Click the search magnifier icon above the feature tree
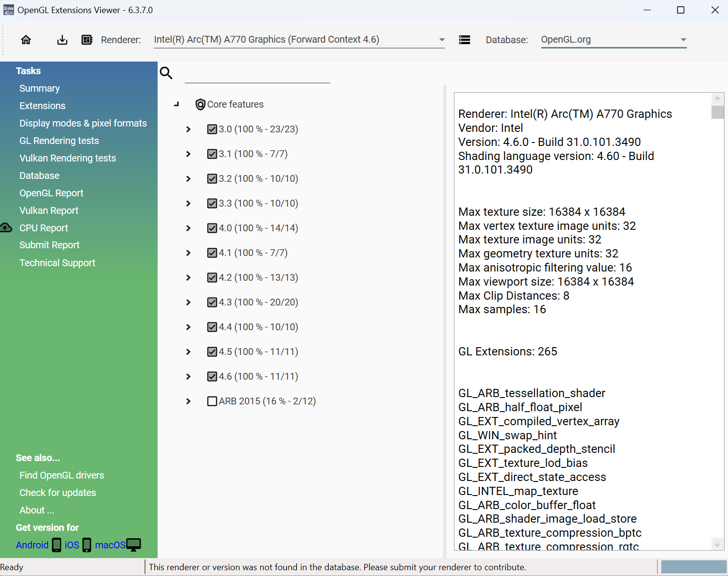The height and width of the screenshot is (576, 728). tap(166, 73)
